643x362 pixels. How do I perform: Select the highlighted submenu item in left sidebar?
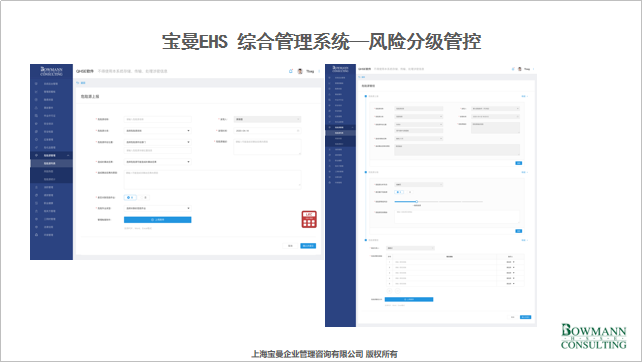pyautogui.click(x=51, y=163)
